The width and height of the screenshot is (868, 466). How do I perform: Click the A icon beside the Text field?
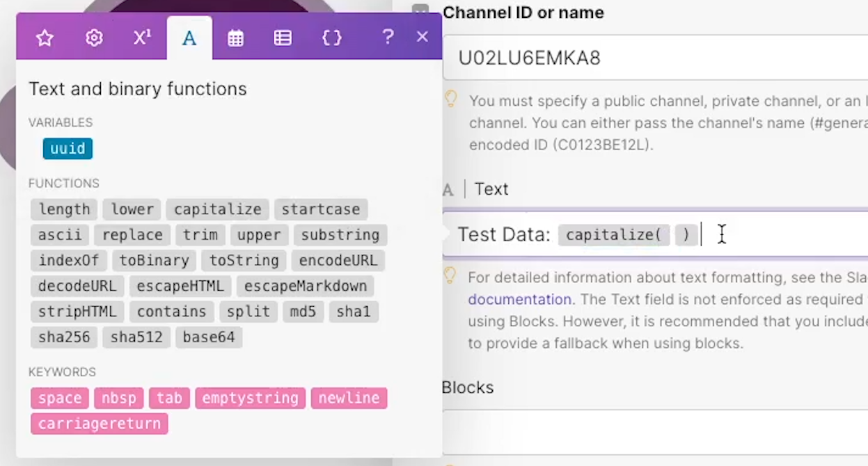pyautogui.click(x=448, y=188)
